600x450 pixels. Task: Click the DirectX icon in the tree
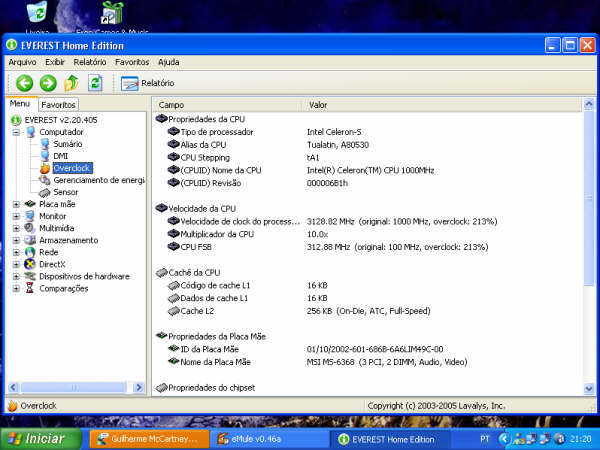(x=30, y=264)
